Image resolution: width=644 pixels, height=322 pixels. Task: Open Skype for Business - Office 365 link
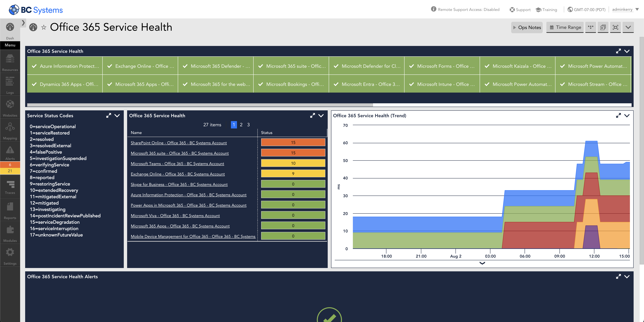pos(179,184)
